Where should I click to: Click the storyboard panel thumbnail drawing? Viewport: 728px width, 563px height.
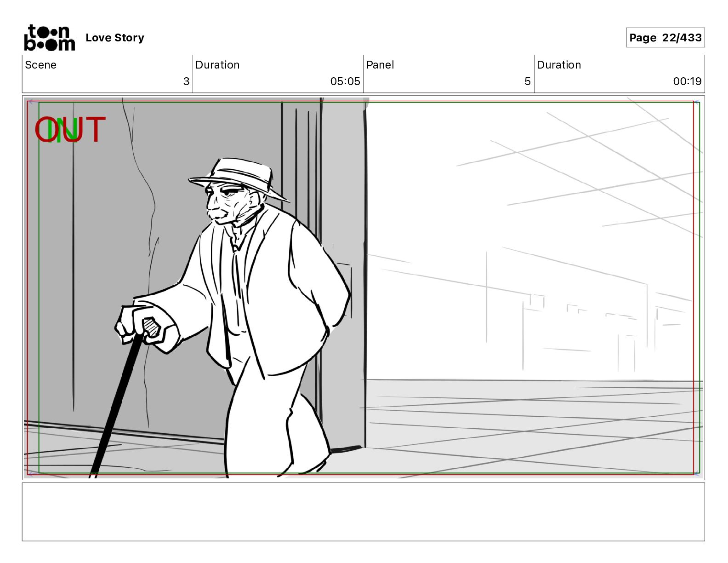363,287
